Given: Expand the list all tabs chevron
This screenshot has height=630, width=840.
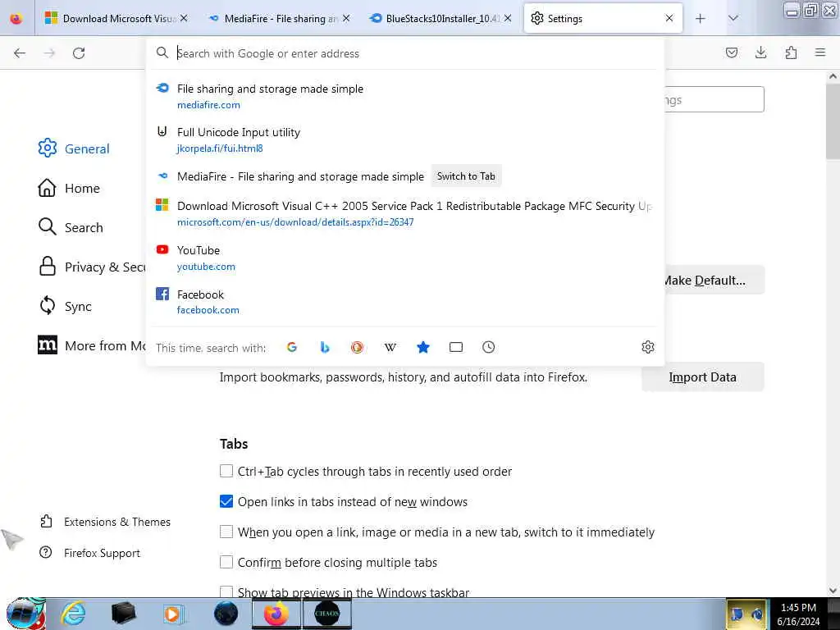Looking at the screenshot, I should 733,19.
